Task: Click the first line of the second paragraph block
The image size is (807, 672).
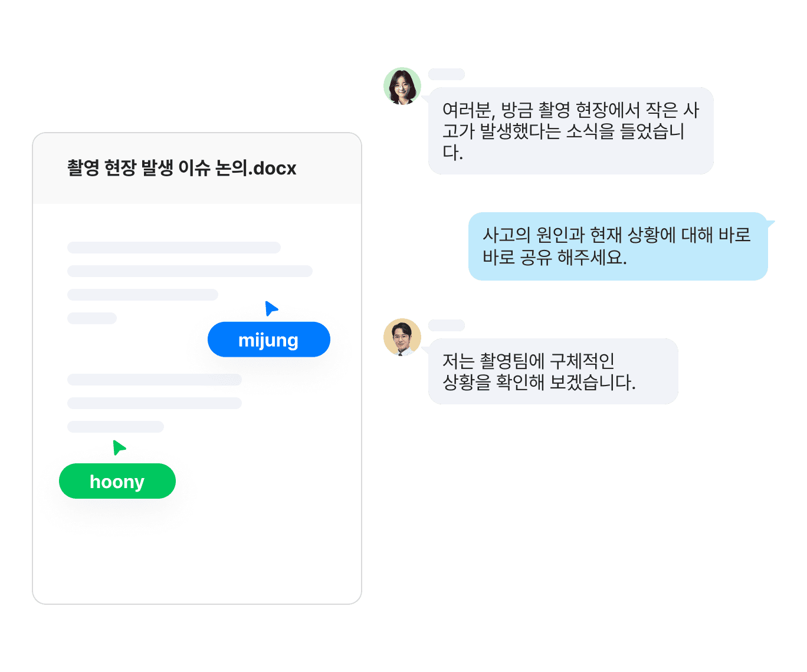Action: pyautogui.click(x=155, y=380)
